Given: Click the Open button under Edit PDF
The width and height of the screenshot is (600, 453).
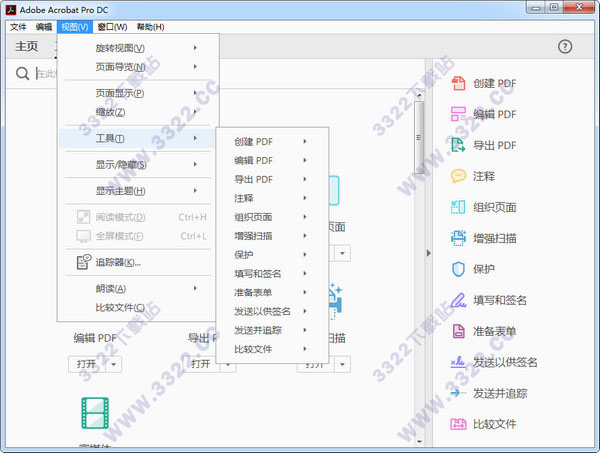Looking at the screenshot, I should (x=86, y=364).
